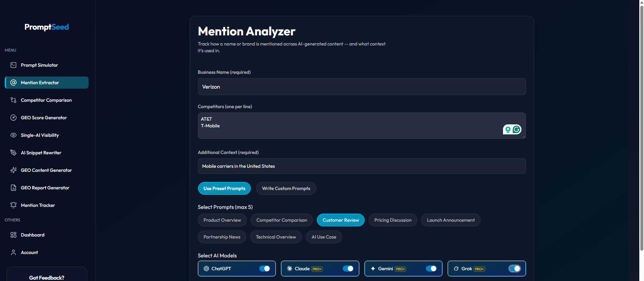Viewport: 644px width, 281px height.
Task: Click the Prompt Simulator terminal icon
Action: click(13, 65)
